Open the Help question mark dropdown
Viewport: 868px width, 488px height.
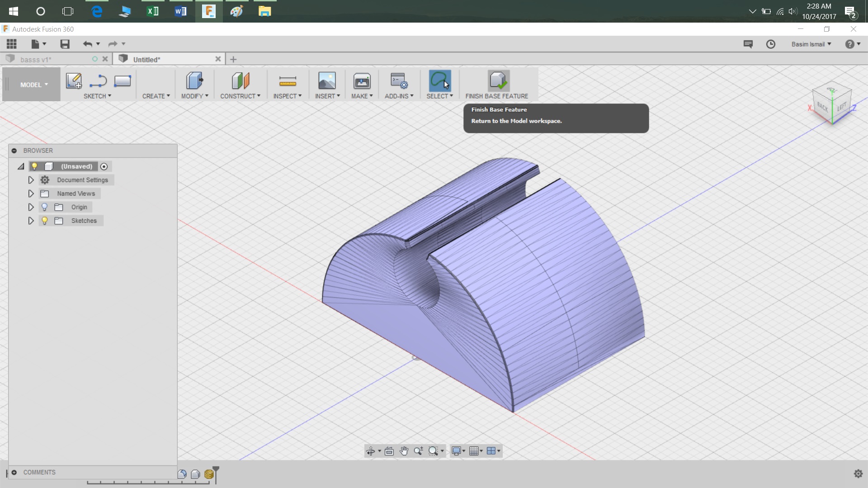853,44
